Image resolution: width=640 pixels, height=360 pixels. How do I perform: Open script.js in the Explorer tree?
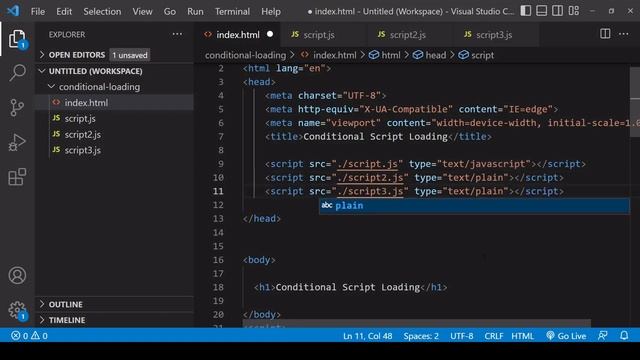114,118
